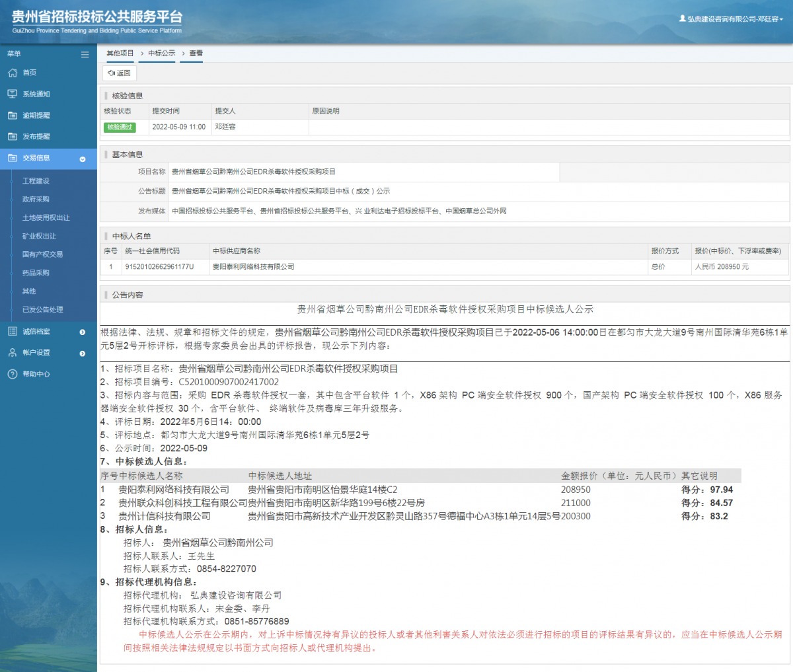Click the 提交人 value 邓廷容
The width and height of the screenshot is (793, 672).
tap(225, 127)
